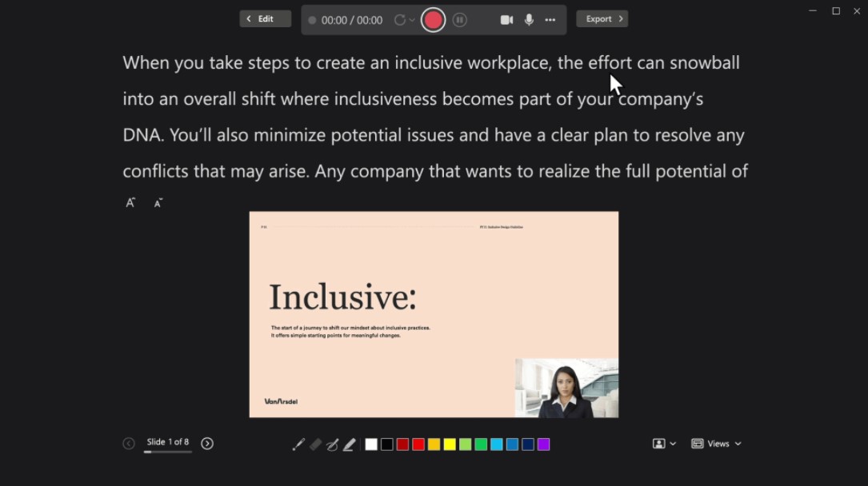
Task: Select the pen tool
Action: 332,444
